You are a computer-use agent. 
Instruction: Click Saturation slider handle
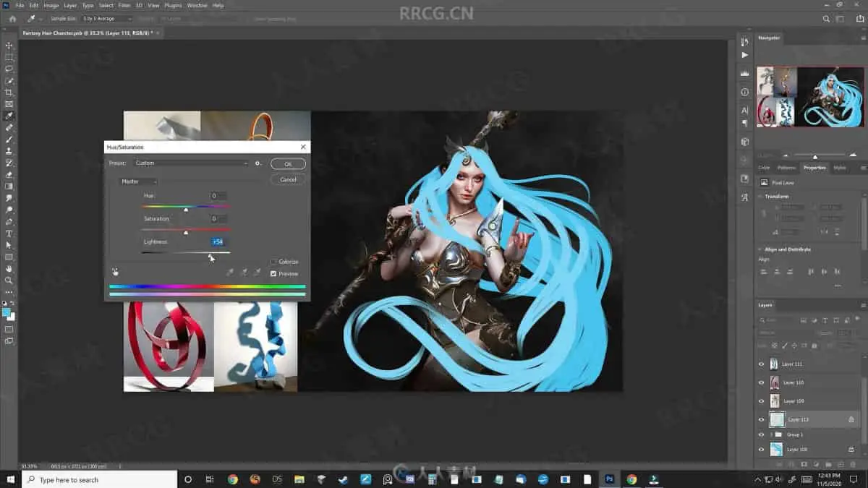[x=186, y=233]
